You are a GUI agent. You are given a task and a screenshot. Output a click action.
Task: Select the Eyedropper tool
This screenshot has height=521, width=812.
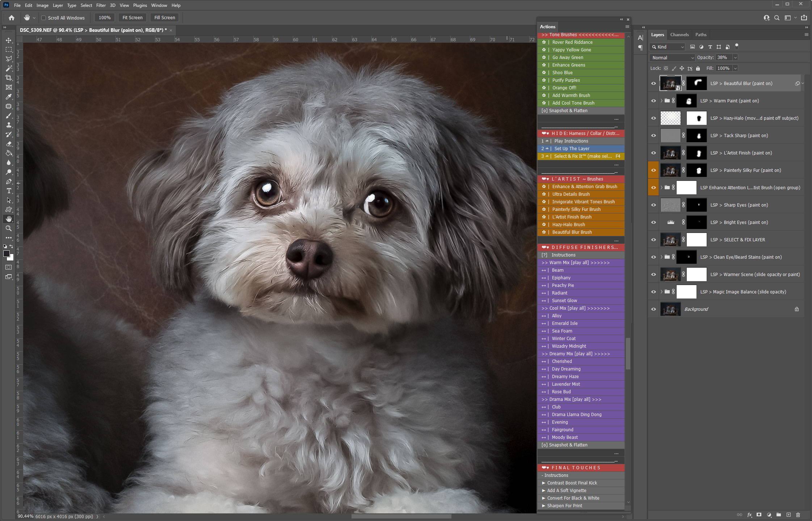coord(9,97)
